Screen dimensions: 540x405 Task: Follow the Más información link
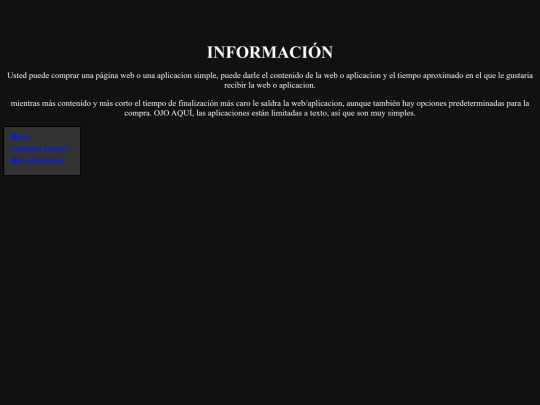point(37,160)
